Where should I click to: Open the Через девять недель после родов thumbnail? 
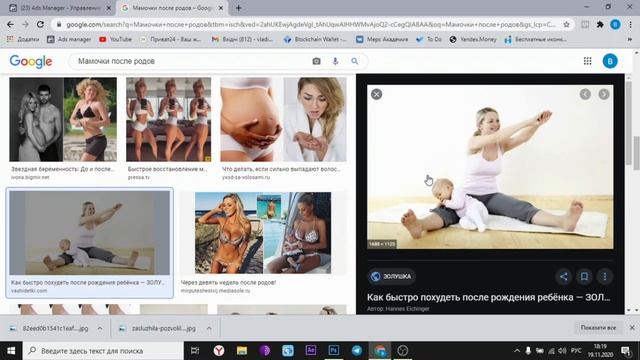pyautogui.click(x=263, y=233)
